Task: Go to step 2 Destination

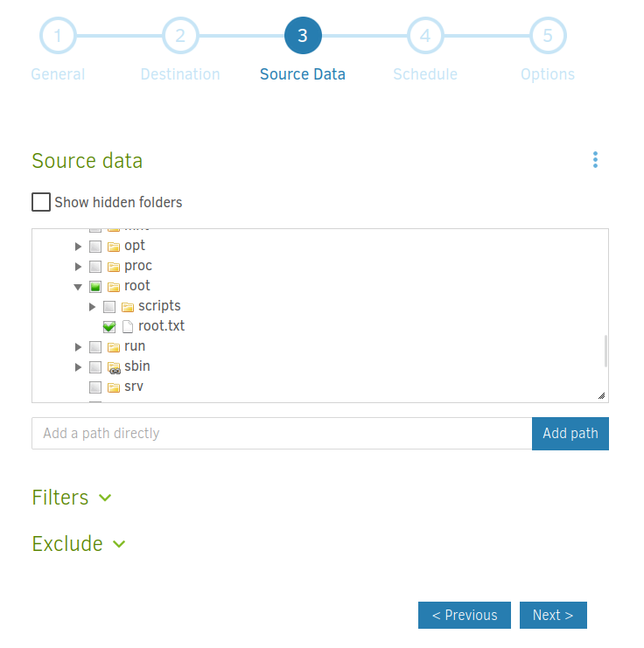Action: [180, 36]
